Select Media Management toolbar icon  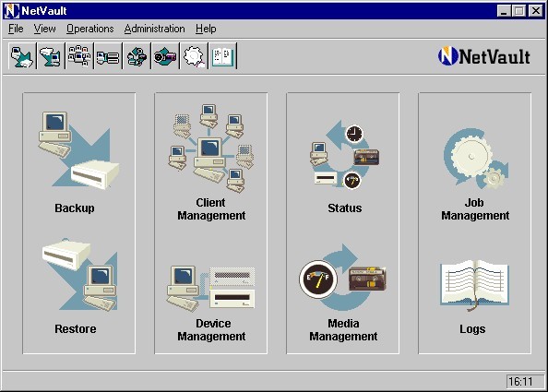(166, 56)
